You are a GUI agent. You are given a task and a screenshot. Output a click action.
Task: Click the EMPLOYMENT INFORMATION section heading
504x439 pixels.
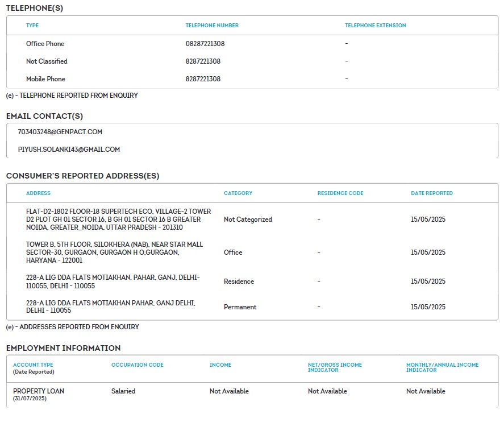(x=63, y=348)
